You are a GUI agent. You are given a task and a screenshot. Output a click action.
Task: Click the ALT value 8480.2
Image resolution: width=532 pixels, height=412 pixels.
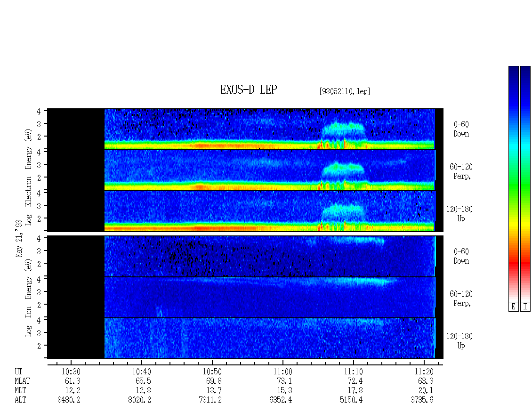pos(69,400)
